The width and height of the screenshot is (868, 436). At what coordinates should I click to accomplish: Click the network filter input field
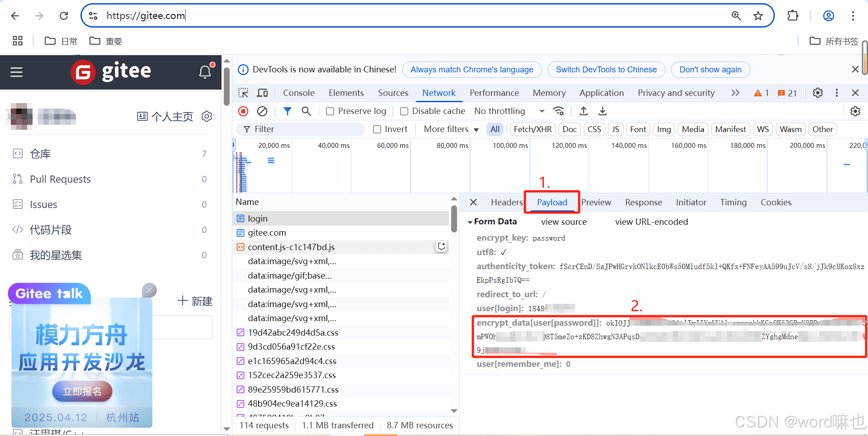pos(300,129)
